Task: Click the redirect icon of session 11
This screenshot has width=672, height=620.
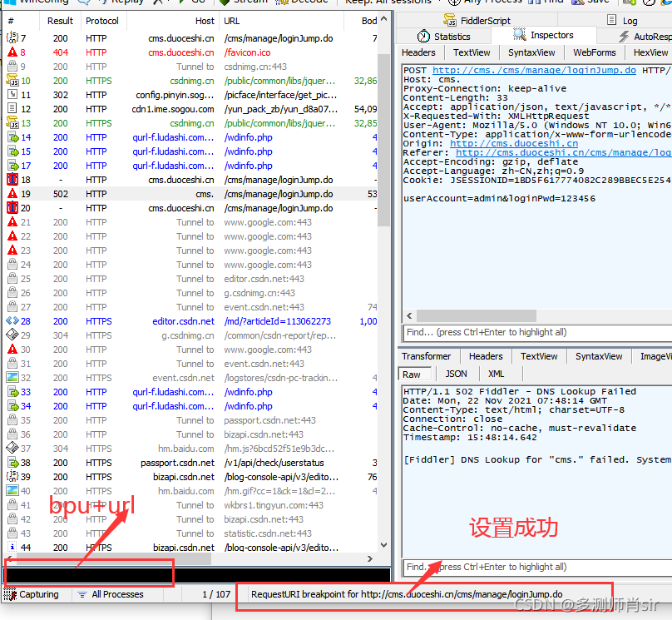Action: coord(12,94)
